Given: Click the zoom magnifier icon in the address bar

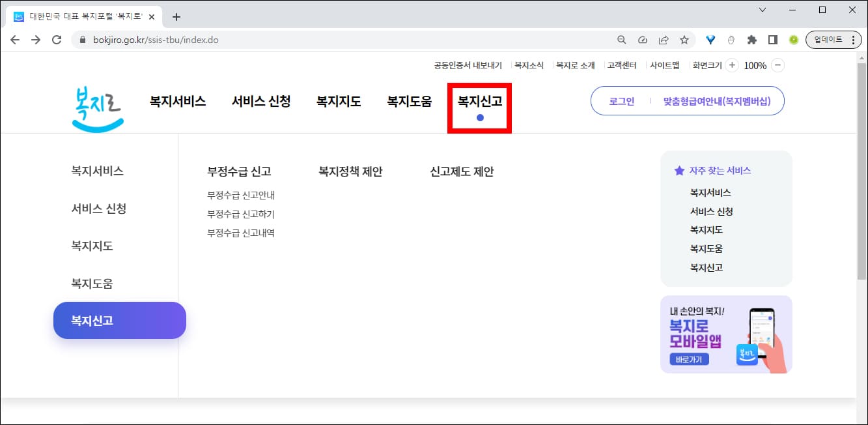Looking at the screenshot, I should pyautogui.click(x=621, y=39).
